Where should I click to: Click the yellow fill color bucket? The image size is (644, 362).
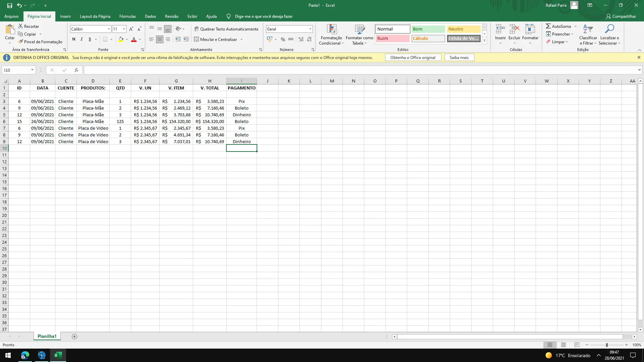point(121,40)
